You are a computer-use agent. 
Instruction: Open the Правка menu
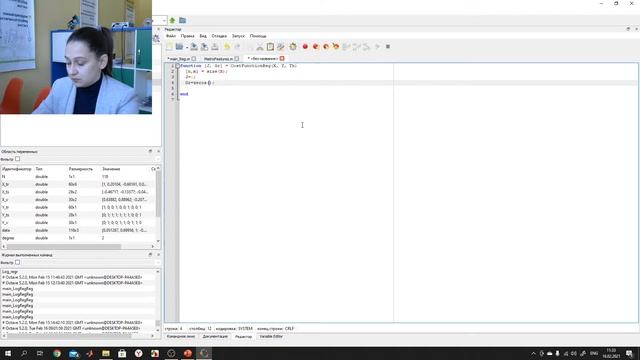187,36
